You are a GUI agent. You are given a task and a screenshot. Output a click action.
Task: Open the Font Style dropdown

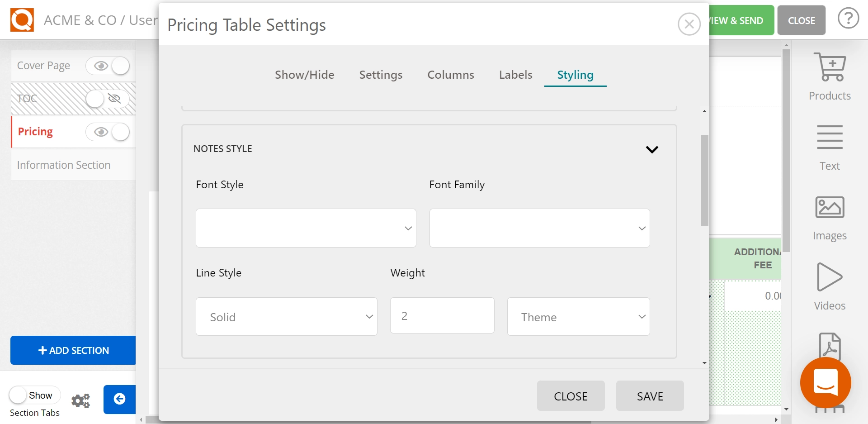coord(306,228)
